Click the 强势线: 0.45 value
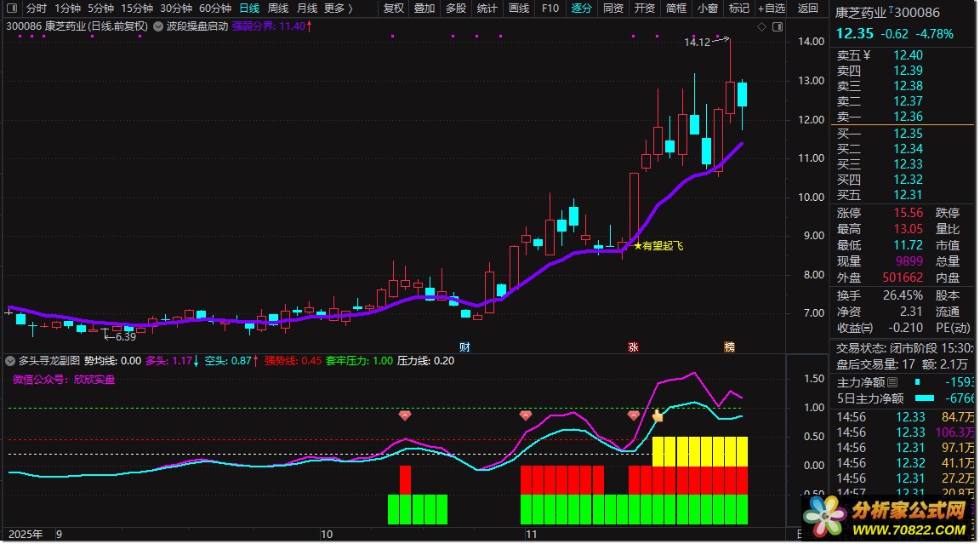The width and height of the screenshot is (980, 544). (x=293, y=361)
